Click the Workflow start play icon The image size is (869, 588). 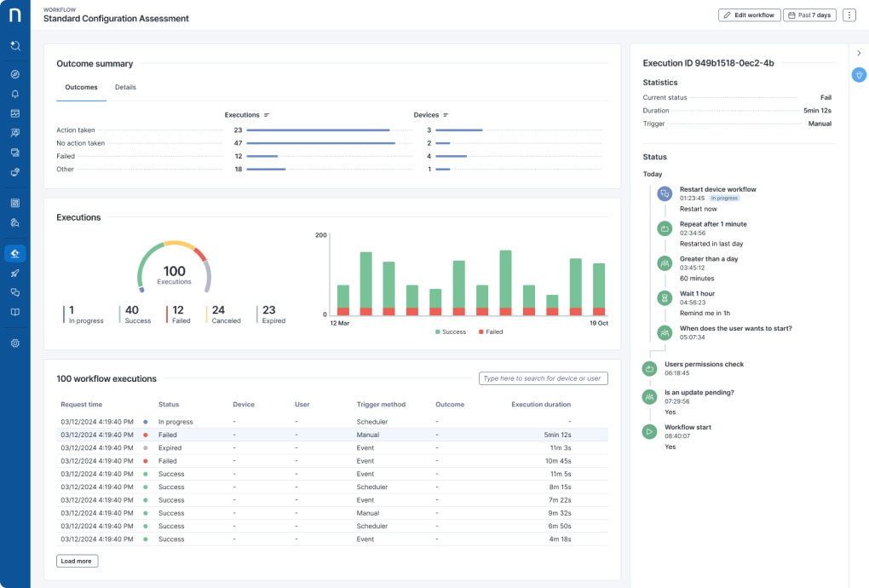pyautogui.click(x=649, y=432)
